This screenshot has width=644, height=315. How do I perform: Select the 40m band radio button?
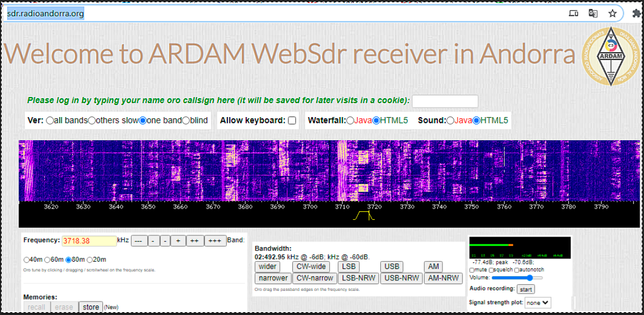pyautogui.click(x=26, y=260)
